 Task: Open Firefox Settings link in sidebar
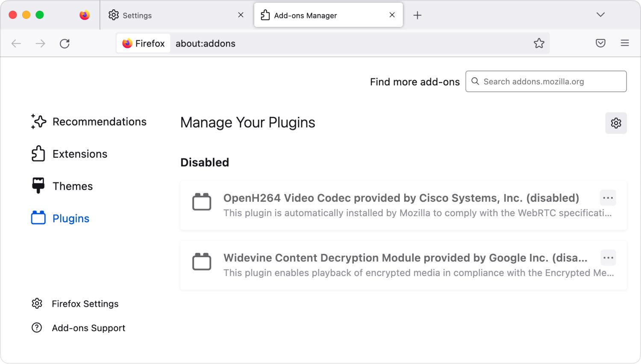(x=75, y=304)
